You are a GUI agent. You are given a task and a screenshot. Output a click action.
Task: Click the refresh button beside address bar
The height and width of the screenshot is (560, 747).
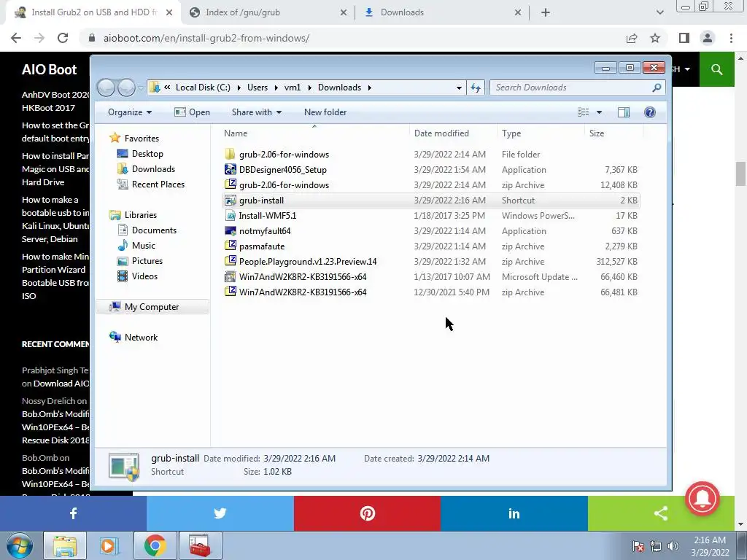[x=476, y=87]
